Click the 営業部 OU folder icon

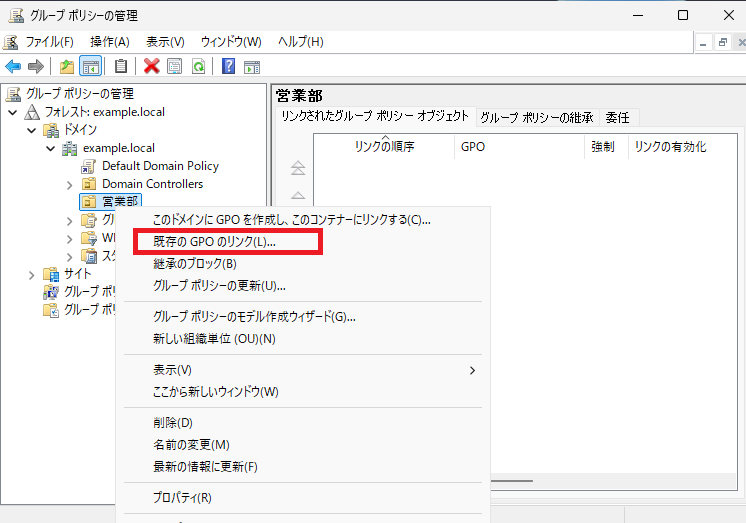point(89,202)
